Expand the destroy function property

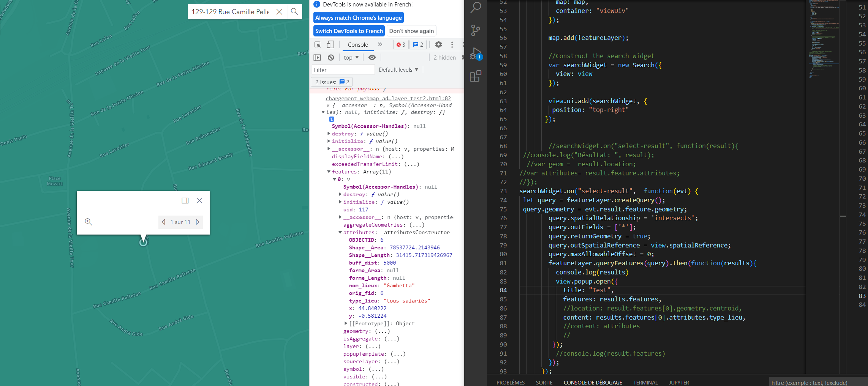pos(329,134)
